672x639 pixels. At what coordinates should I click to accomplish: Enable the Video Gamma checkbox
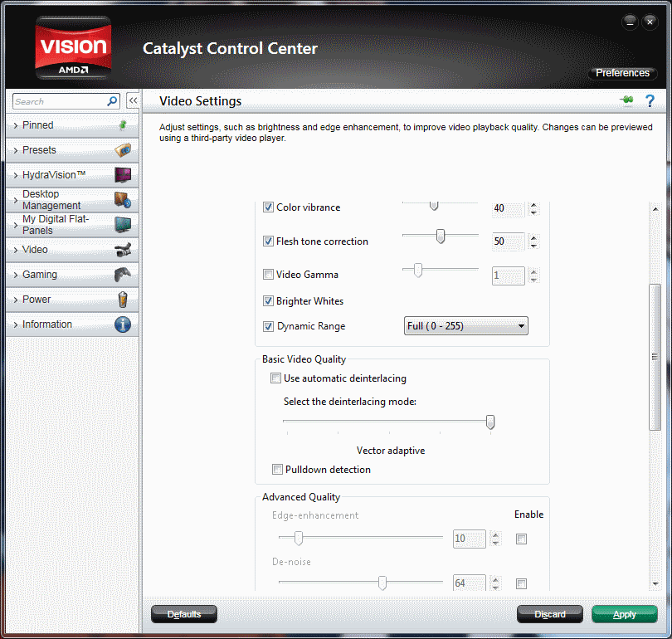tap(268, 275)
